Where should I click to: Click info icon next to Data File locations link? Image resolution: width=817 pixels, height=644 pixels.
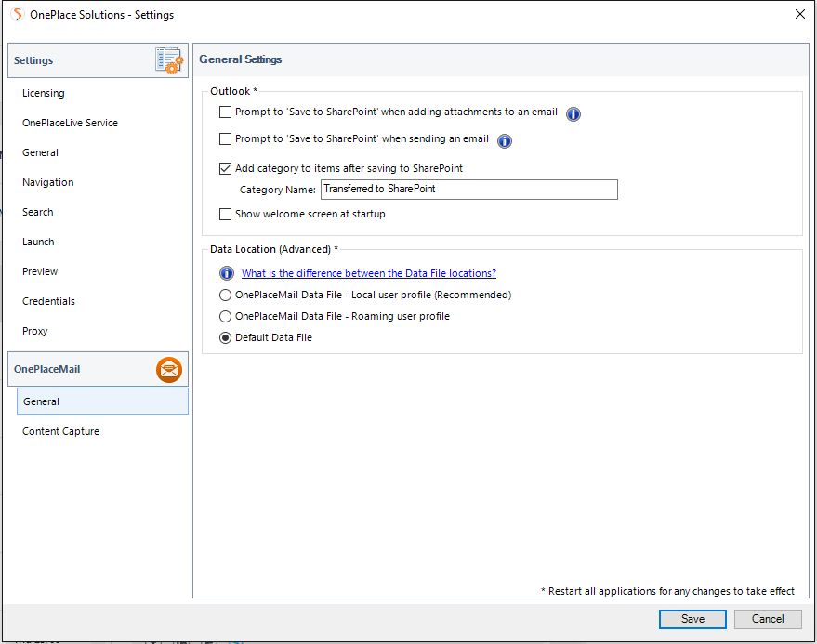click(x=226, y=273)
